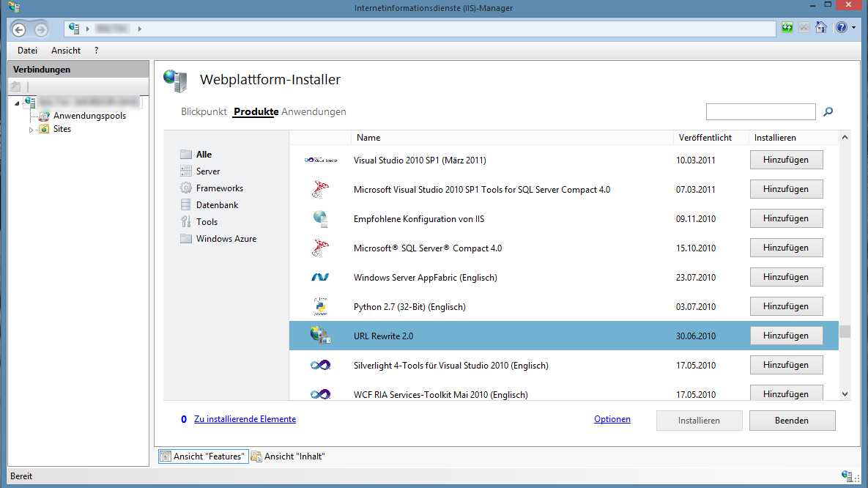
Task: Add Empfohlene Konfiguration von IIS
Action: 786,218
